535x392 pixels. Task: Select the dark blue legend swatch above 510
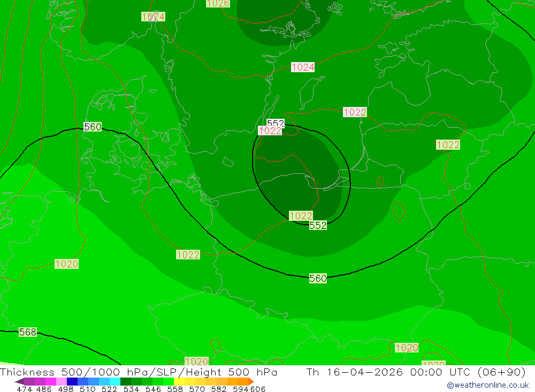72,381
